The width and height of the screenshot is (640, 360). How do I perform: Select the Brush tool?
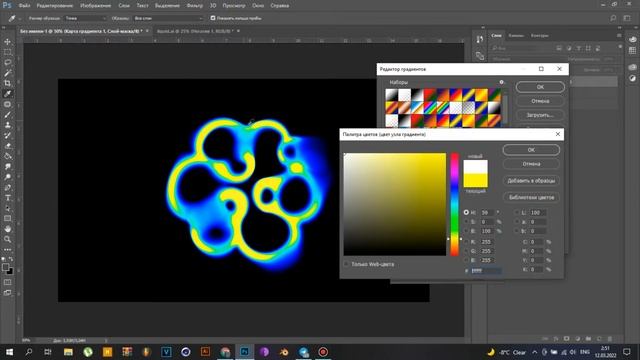(x=7, y=115)
